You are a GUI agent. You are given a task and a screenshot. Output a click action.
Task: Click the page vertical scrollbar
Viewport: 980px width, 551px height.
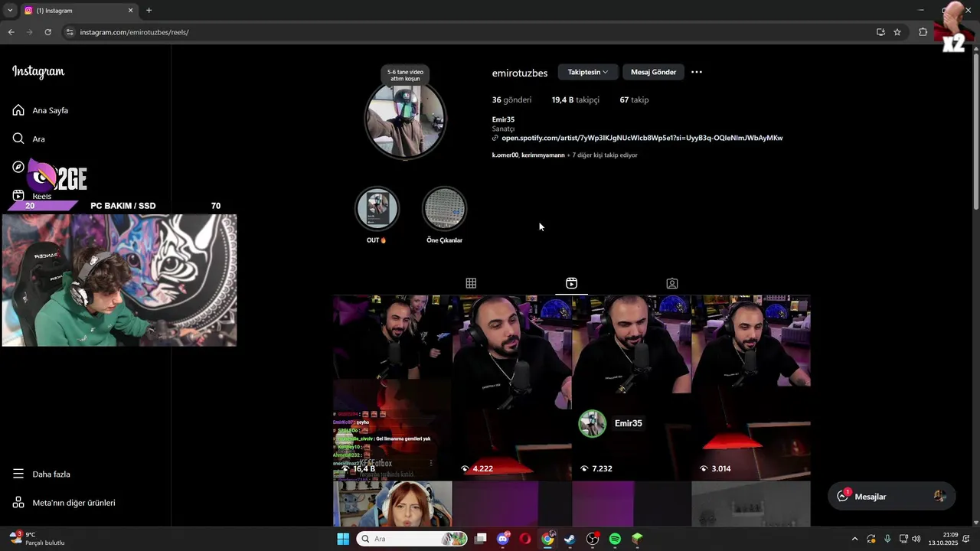[x=975, y=130]
